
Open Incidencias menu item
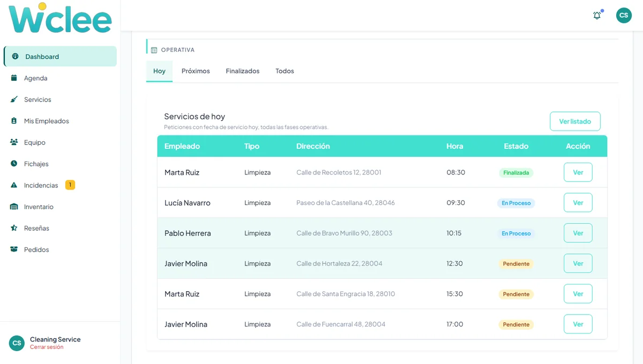pyautogui.click(x=60, y=185)
